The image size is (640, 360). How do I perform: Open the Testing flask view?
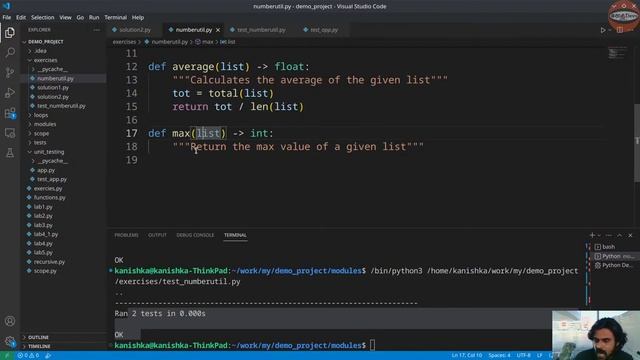click(x=10, y=153)
